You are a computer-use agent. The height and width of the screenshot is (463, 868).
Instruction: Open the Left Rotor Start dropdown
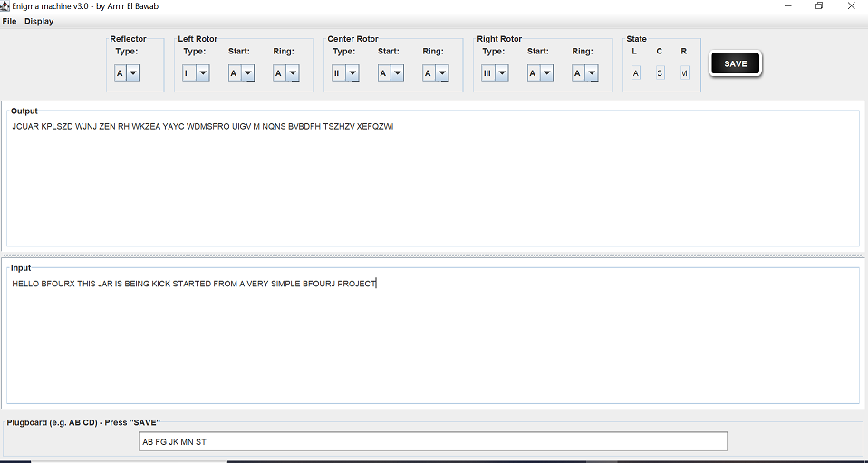[241, 73]
